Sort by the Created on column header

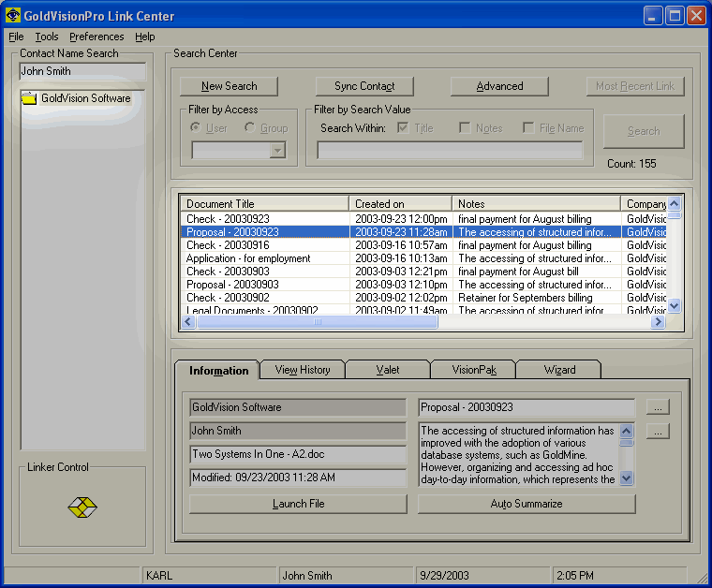pyautogui.click(x=401, y=204)
